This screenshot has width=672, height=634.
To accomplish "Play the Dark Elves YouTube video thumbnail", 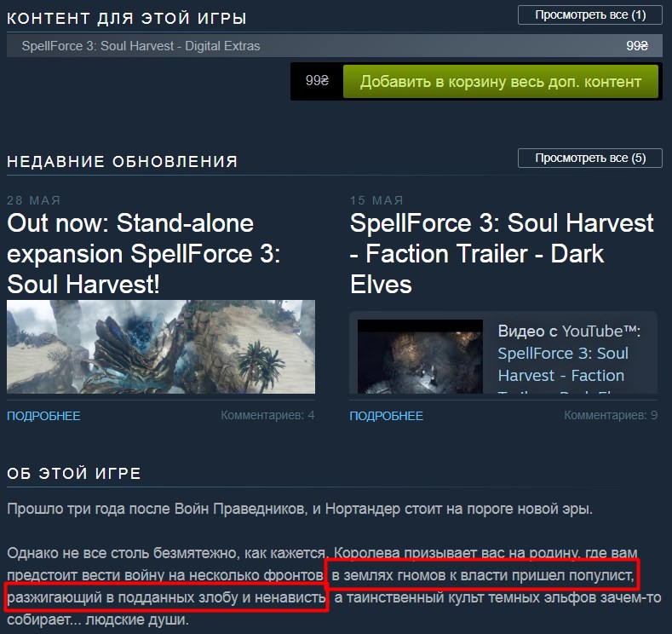I will [420, 357].
